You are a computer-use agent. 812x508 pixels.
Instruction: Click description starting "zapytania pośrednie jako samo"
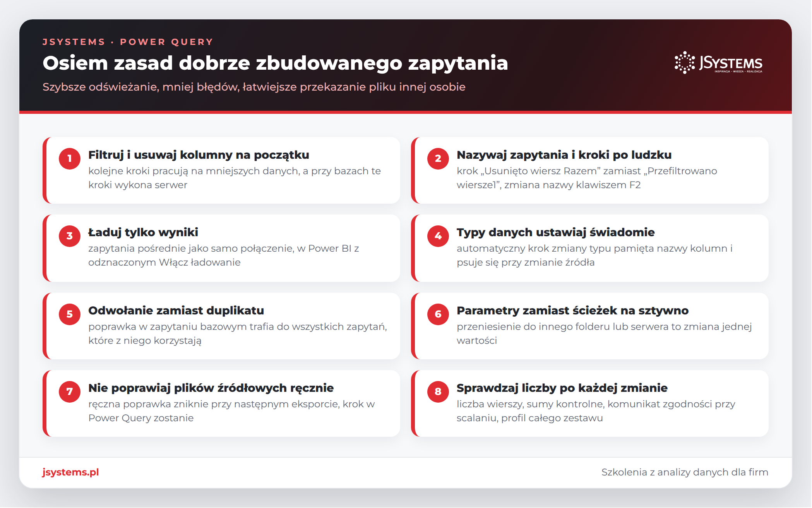(x=224, y=256)
